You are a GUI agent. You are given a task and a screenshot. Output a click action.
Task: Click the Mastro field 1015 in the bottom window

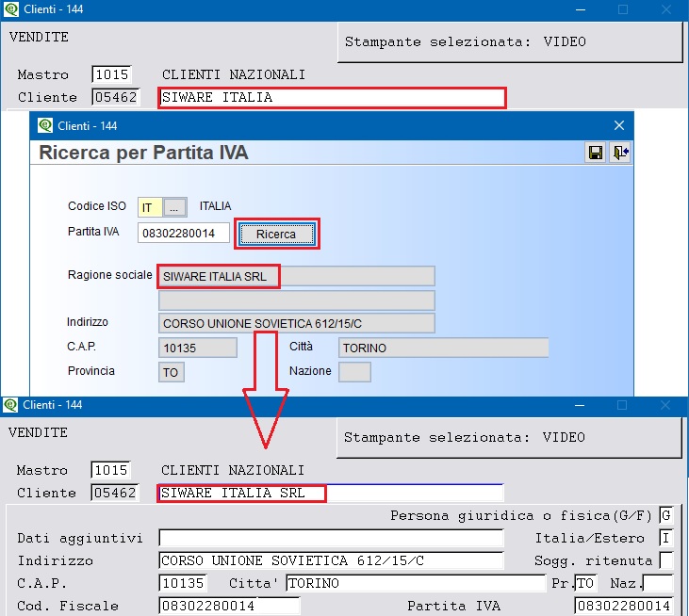110,470
